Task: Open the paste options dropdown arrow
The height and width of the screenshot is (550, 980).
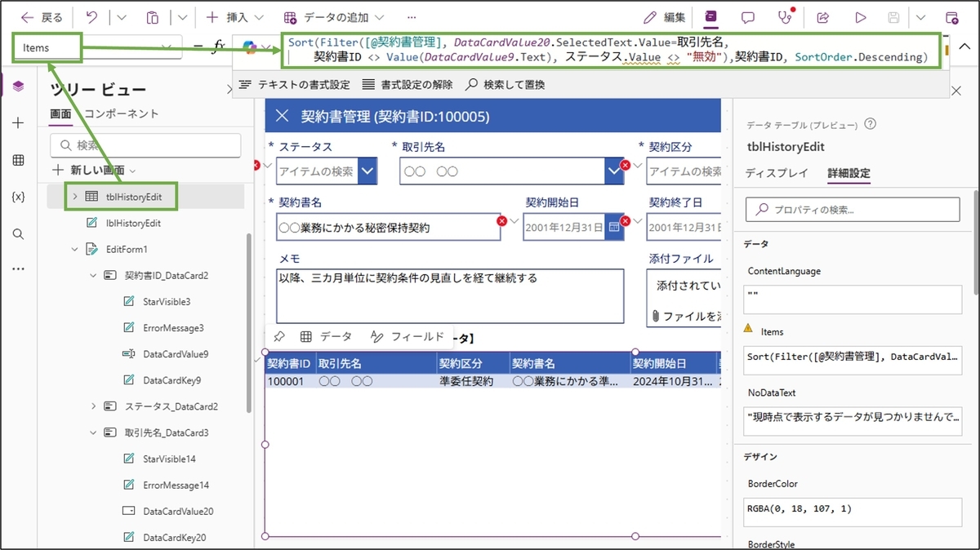Action: click(x=182, y=17)
